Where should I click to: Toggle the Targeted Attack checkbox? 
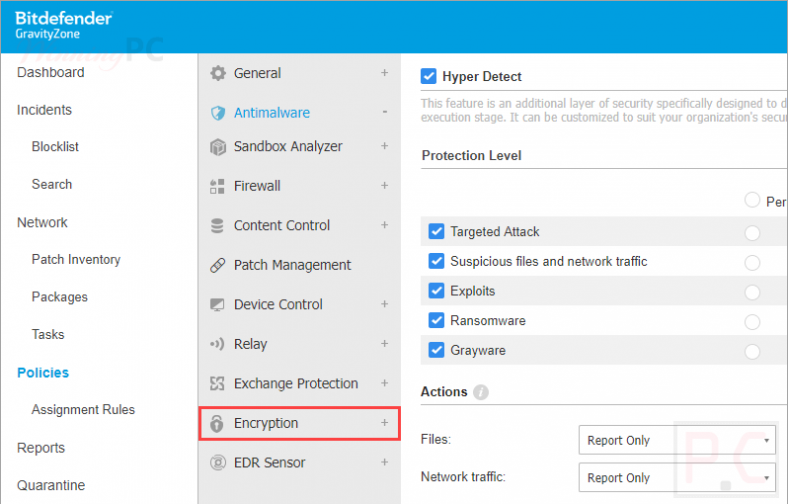(436, 232)
